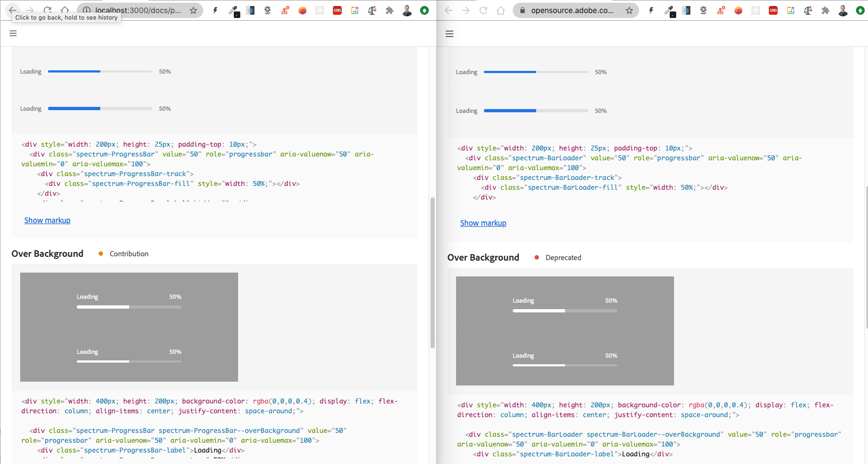
Task: Open the Extensions puzzle icon in localhost window
Action: [x=390, y=10]
